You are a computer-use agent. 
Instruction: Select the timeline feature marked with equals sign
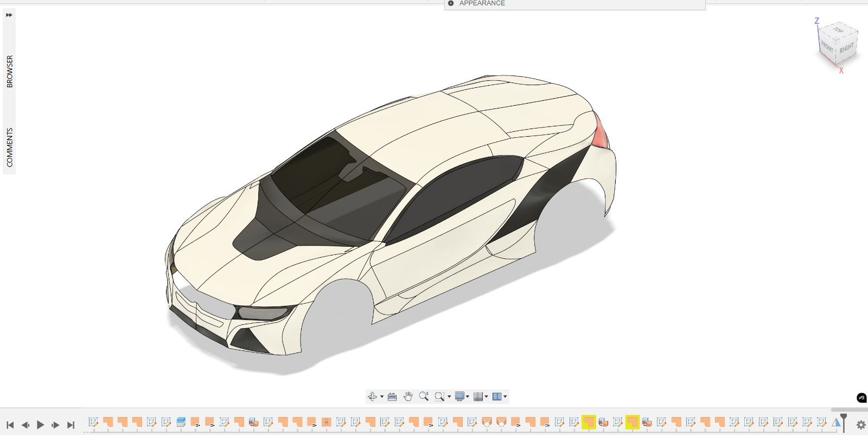[326, 421]
